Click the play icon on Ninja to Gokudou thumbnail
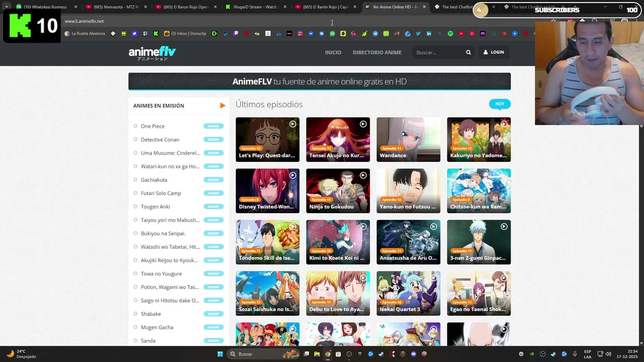This screenshot has width=644, height=362. pos(363,175)
